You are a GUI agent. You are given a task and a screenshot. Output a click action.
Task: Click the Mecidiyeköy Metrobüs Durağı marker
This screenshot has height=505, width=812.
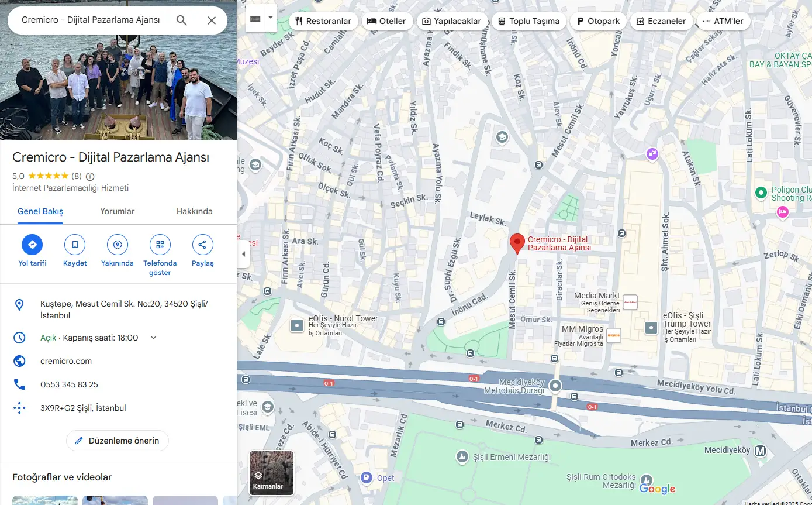[x=555, y=386]
